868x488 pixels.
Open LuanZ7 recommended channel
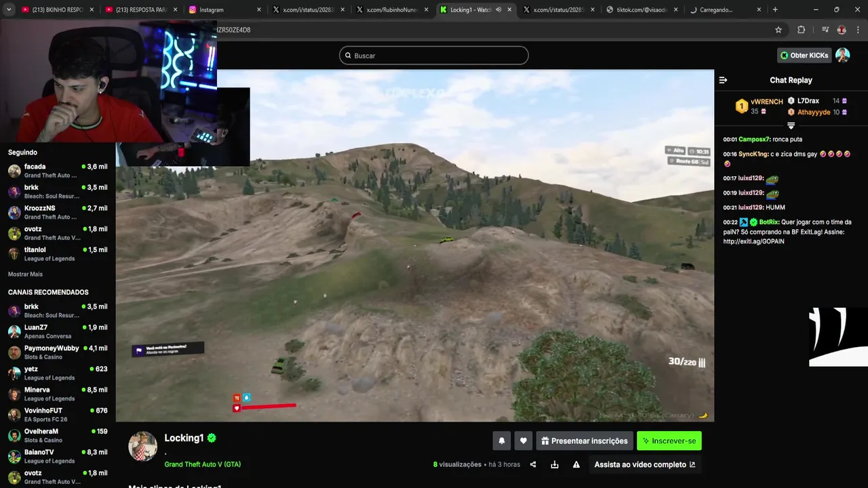click(58, 331)
